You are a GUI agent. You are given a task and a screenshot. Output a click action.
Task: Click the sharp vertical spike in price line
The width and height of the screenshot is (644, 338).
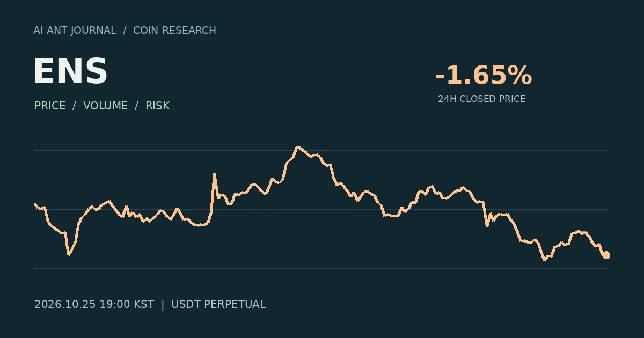point(214,174)
